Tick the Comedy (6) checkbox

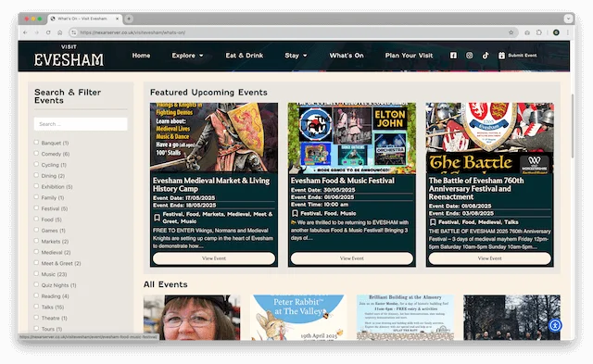point(36,154)
